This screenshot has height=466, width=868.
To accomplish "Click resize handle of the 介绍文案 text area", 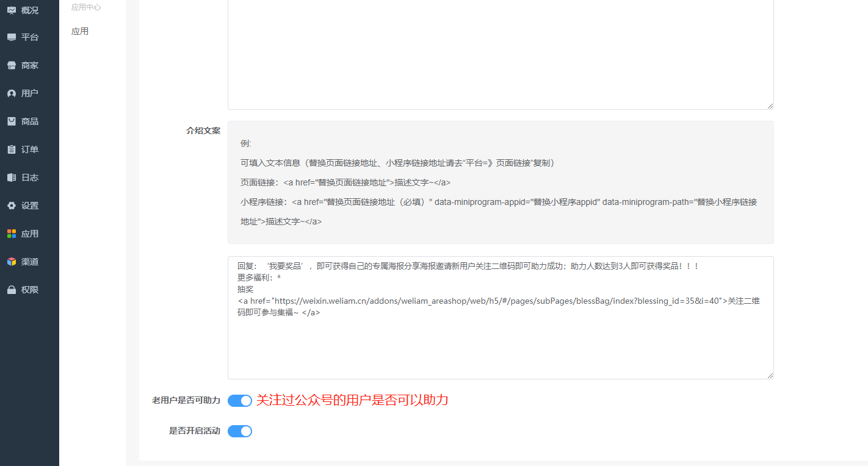I will coord(770,375).
